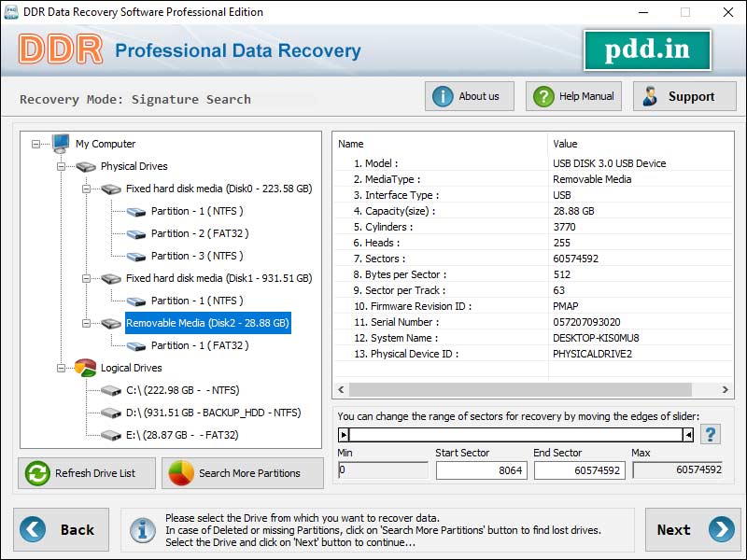Click the green question mark Help icon
The height and width of the screenshot is (560, 747).
[543, 97]
